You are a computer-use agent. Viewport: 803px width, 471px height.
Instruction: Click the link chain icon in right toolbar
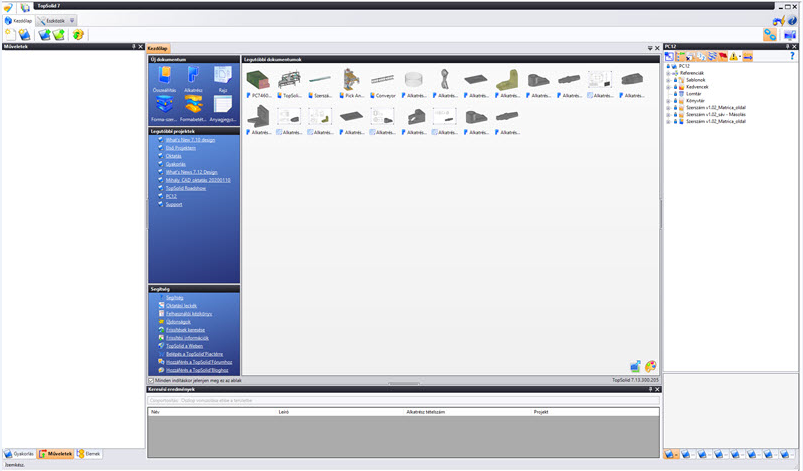coord(770,35)
